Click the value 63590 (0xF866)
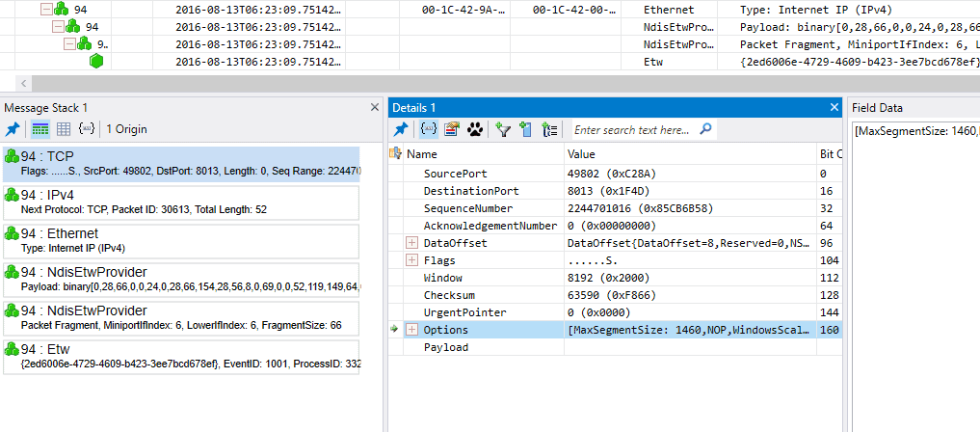This screenshot has height=432, width=980. point(611,295)
